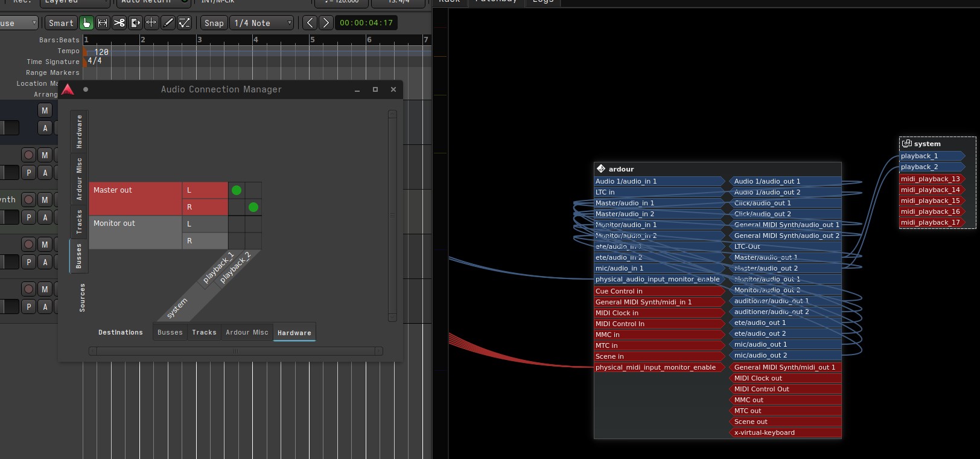Click the connection manager horizontal scrollbar

pos(235,351)
